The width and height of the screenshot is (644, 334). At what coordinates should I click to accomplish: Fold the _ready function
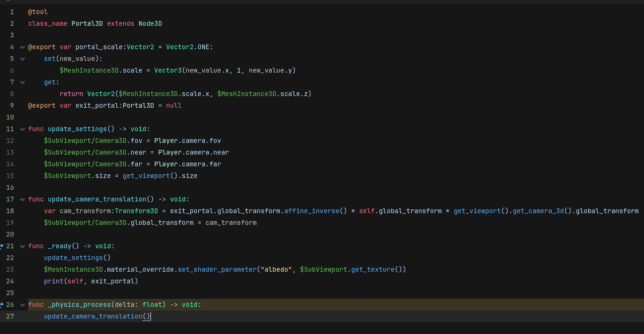pyautogui.click(x=22, y=246)
